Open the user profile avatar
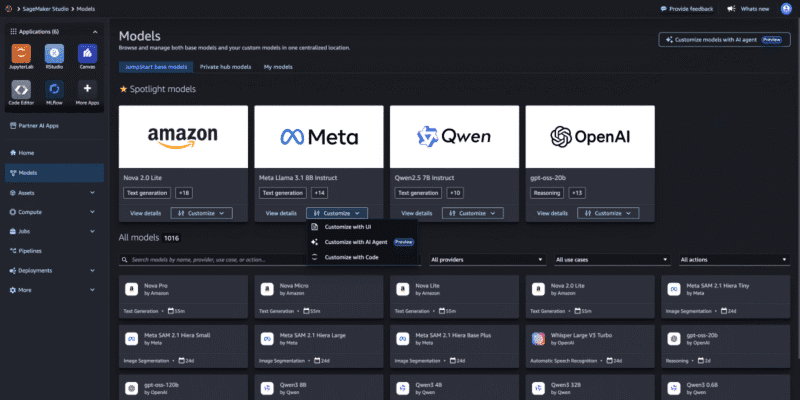800x400 pixels. click(786, 9)
